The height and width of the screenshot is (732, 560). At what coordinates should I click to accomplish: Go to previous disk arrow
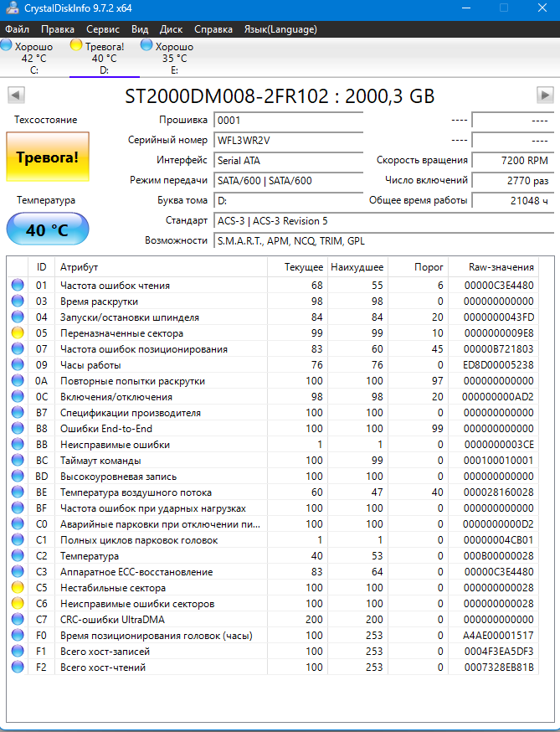point(16,95)
